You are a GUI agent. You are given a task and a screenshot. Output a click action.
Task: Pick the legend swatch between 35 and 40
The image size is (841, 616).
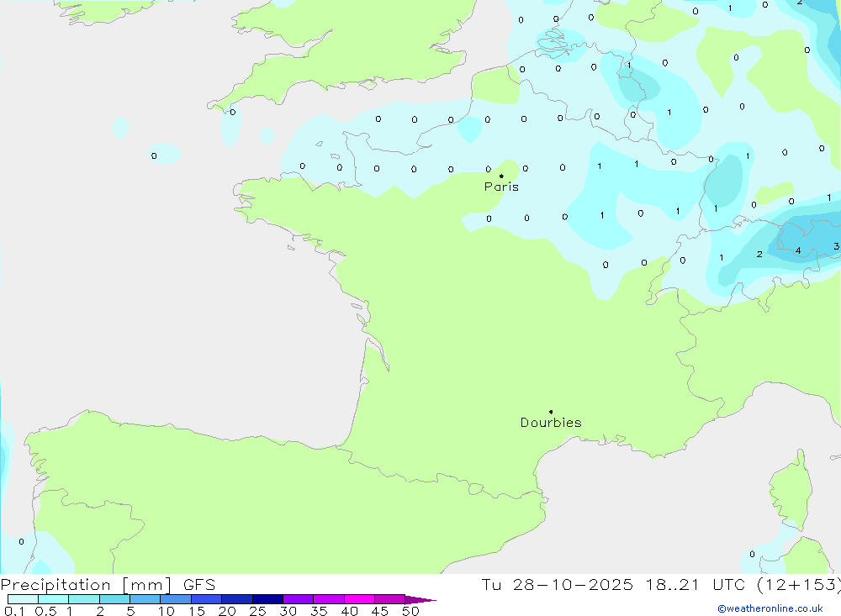329,599
